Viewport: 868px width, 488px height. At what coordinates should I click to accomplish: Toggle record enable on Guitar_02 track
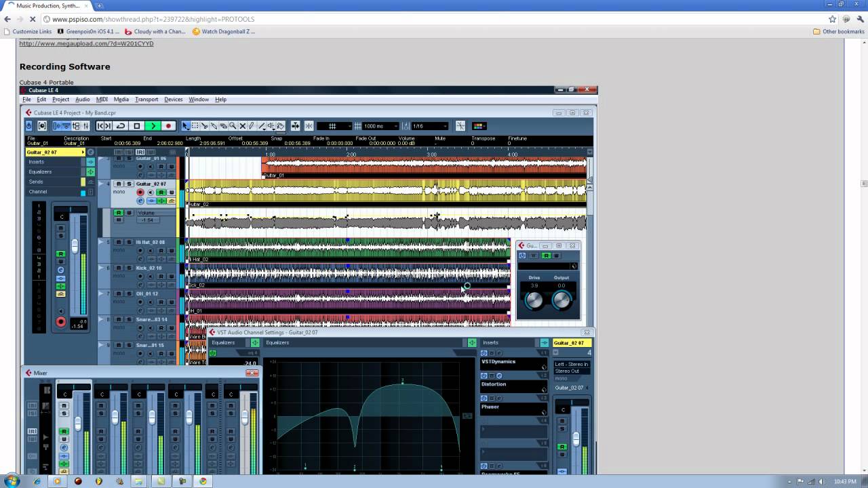[x=140, y=192]
